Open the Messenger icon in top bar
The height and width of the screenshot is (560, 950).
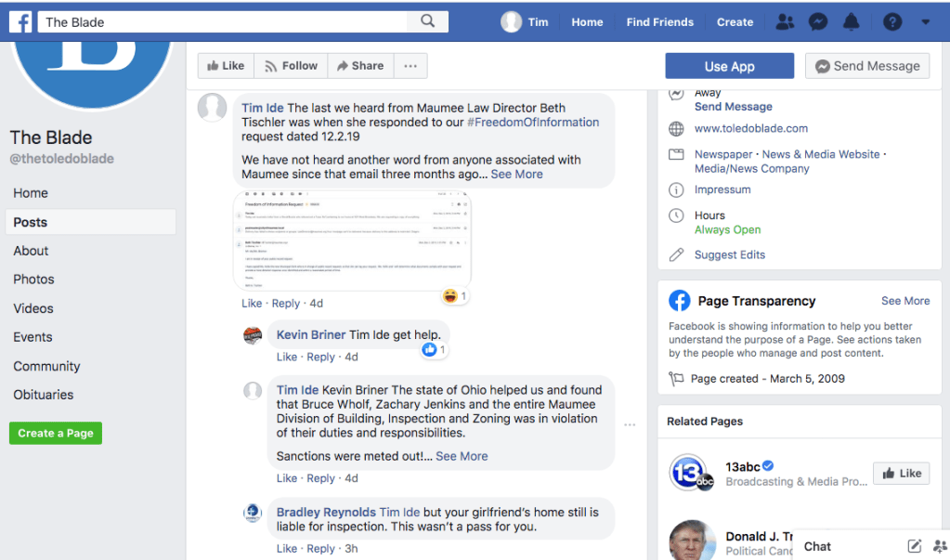818,22
